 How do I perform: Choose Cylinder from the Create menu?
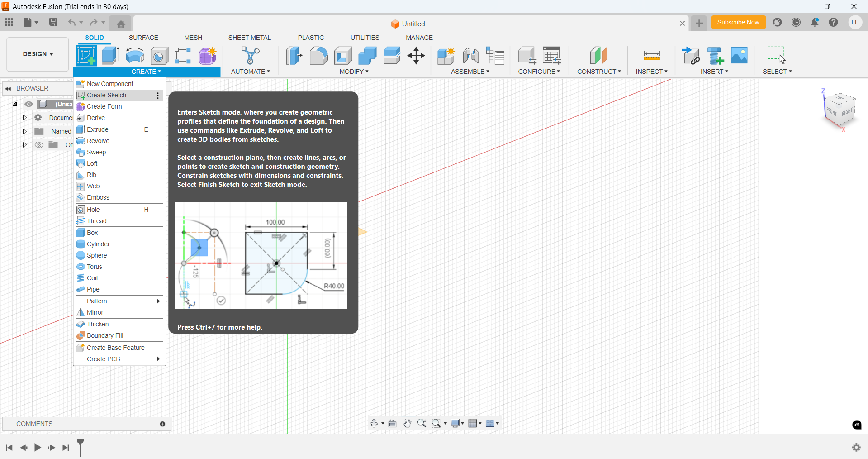[x=119, y=244]
